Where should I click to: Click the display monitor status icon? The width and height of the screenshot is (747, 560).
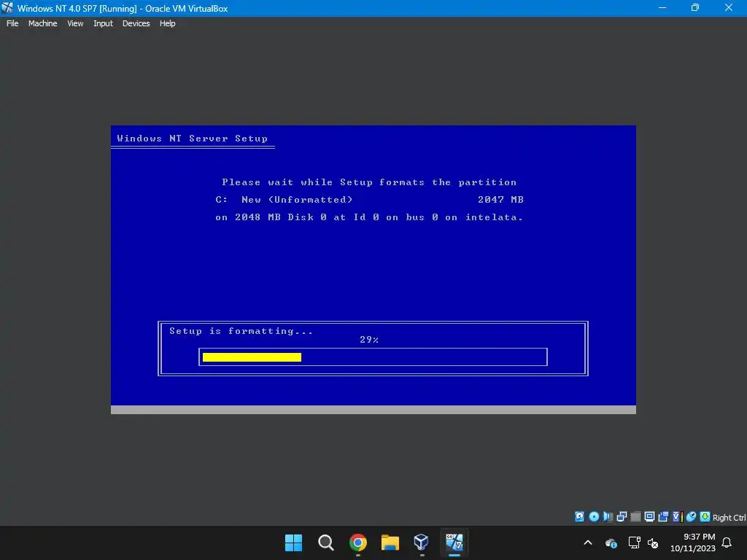tap(649, 517)
